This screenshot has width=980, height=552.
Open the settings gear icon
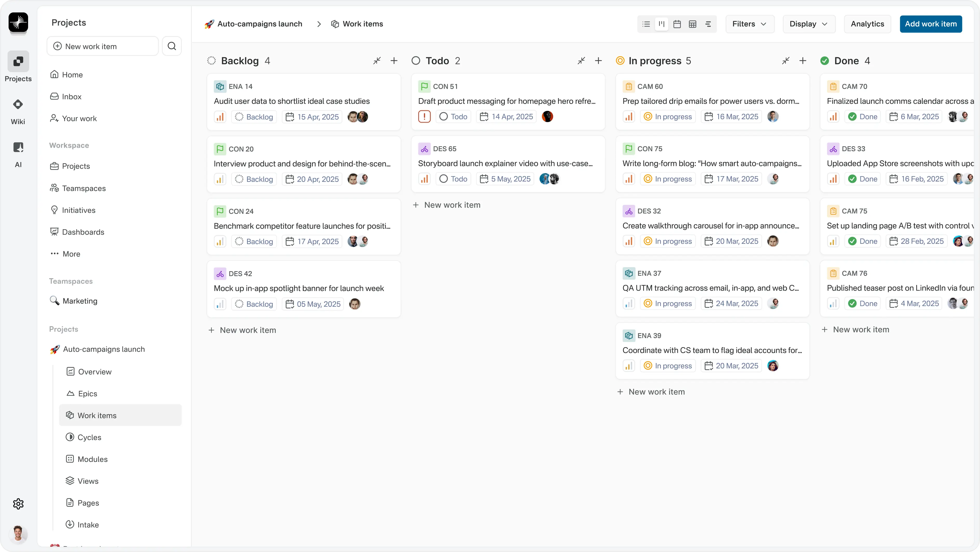pyautogui.click(x=18, y=504)
